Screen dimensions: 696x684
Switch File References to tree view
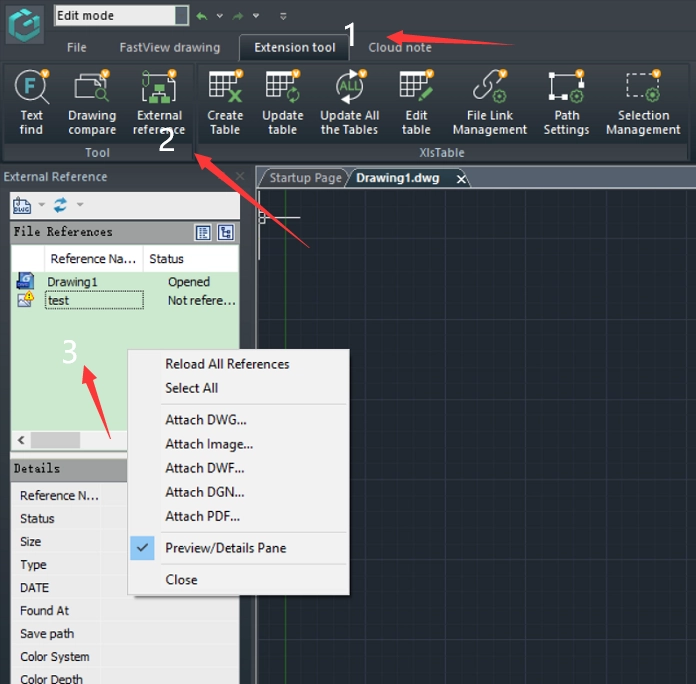pyautogui.click(x=226, y=233)
